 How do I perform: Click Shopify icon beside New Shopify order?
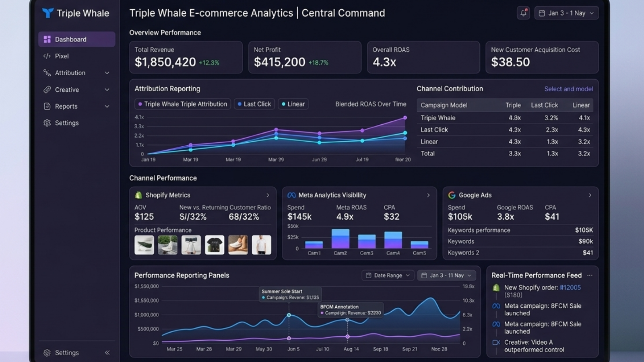pos(496,288)
